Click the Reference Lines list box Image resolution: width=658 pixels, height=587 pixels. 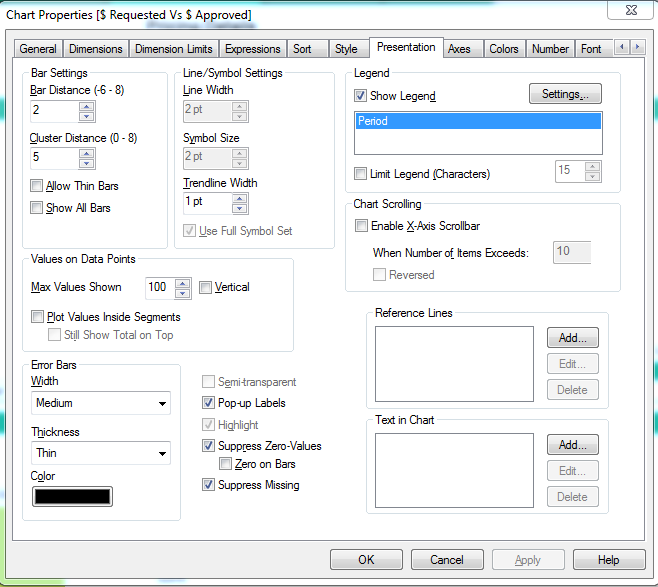click(454, 364)
